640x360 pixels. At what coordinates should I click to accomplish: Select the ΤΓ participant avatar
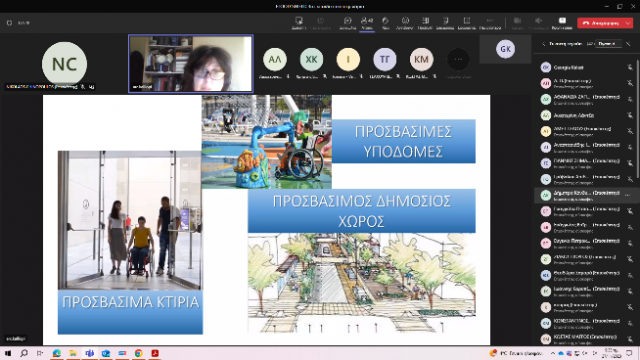pyautogui.click(x=385, y=60)
